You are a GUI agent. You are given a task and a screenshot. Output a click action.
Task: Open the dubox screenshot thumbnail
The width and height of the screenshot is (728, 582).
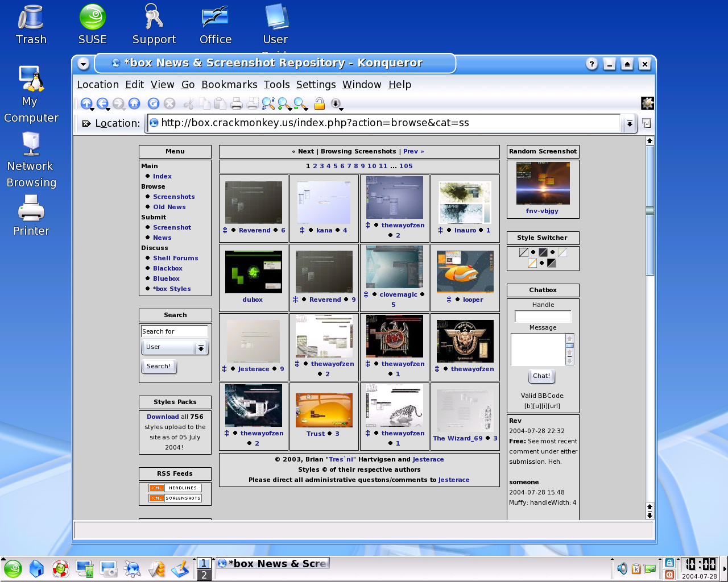click(x=254, y=272)
